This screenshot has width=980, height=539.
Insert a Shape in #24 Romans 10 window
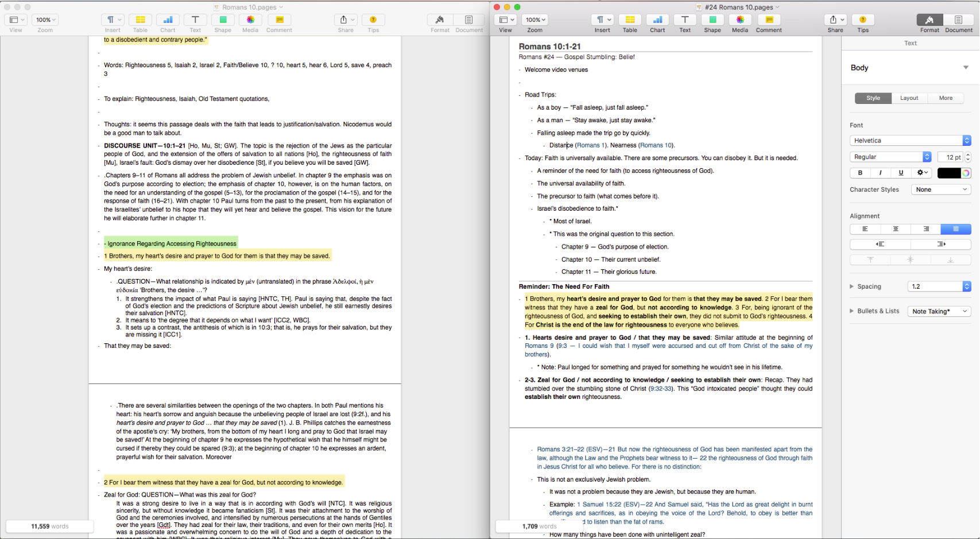[712, 20]
